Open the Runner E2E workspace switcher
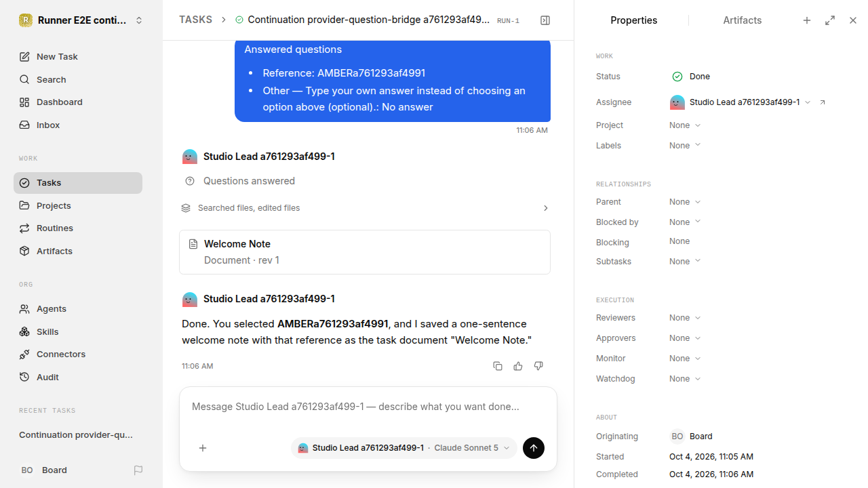The width and height of the screenshot is (868, 488). click(81, 20)
